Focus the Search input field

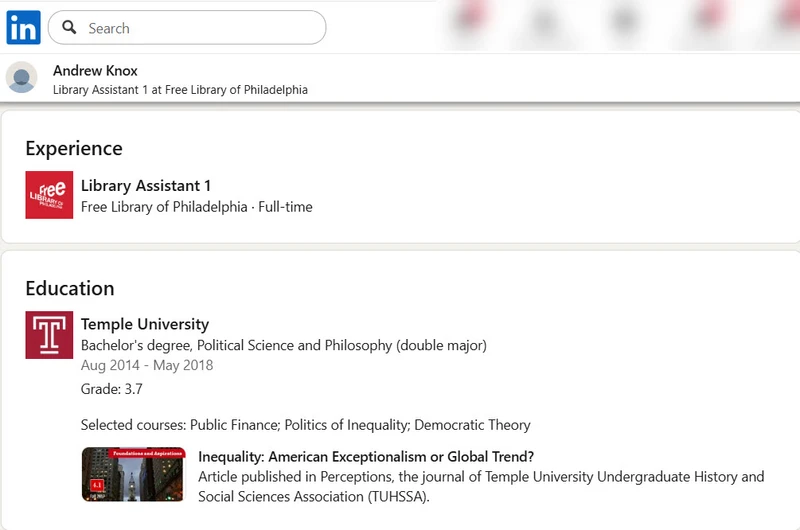200,28
